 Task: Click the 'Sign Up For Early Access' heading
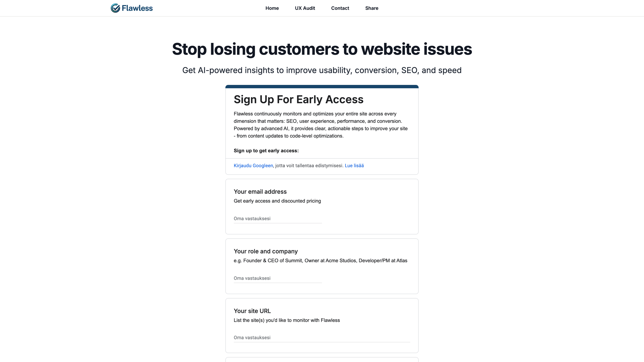298,99
